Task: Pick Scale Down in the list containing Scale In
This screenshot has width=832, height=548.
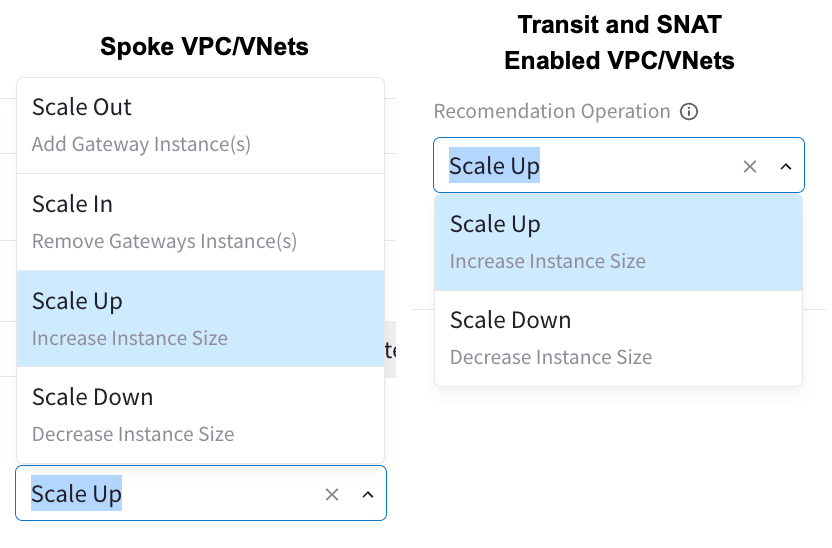Action: pyautogui.click(x=92, y=398)
